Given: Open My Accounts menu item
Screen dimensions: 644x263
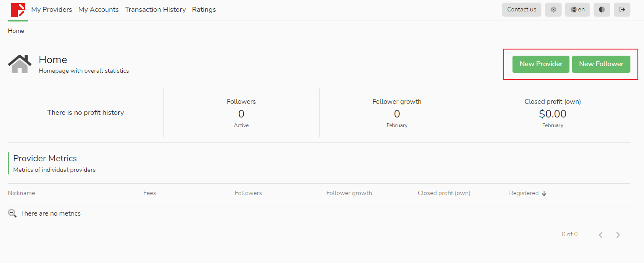Looking at the screenshot, I should [x=99, y=10].
